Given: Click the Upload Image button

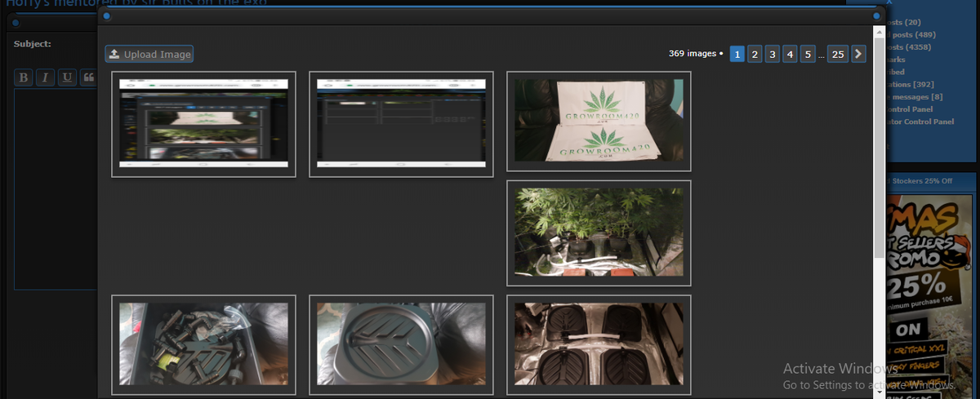Looking at the screenshot, I should pos(149,55).
